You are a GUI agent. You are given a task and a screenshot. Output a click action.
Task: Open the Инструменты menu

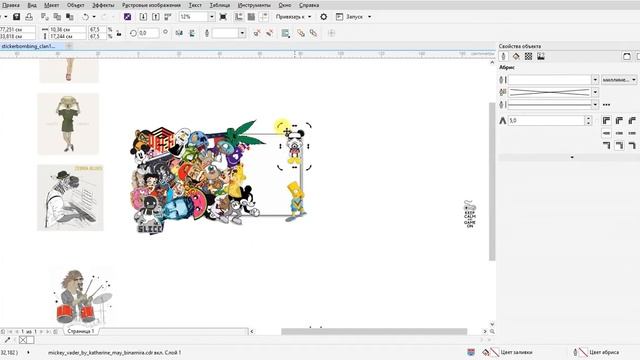click(x=254, y=5)
